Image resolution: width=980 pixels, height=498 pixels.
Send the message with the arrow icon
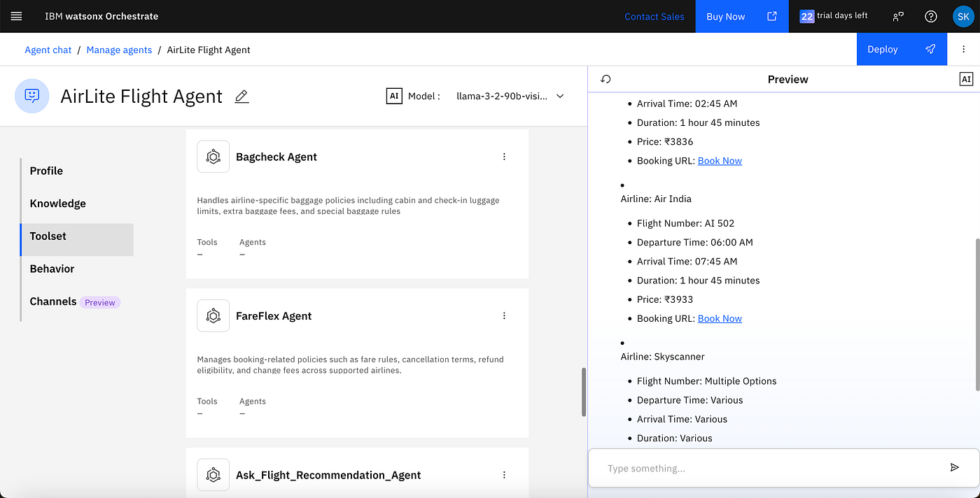tap(954, 467)
